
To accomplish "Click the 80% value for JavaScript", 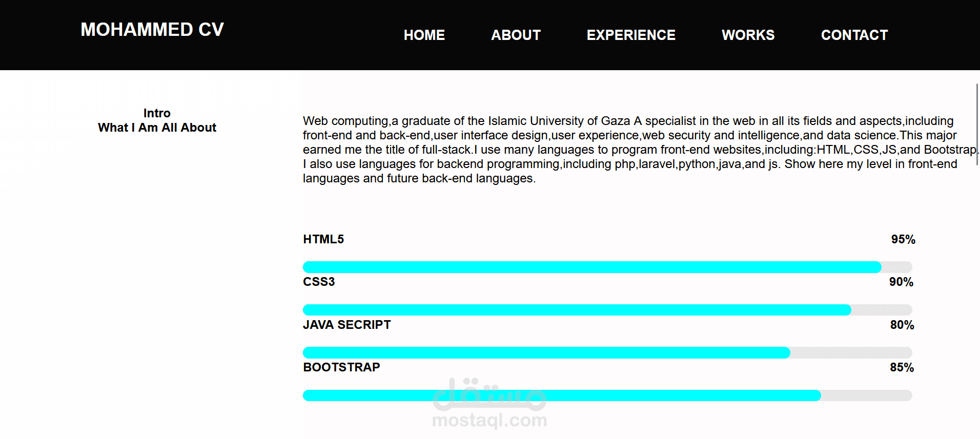I will (x=902, y=325).
